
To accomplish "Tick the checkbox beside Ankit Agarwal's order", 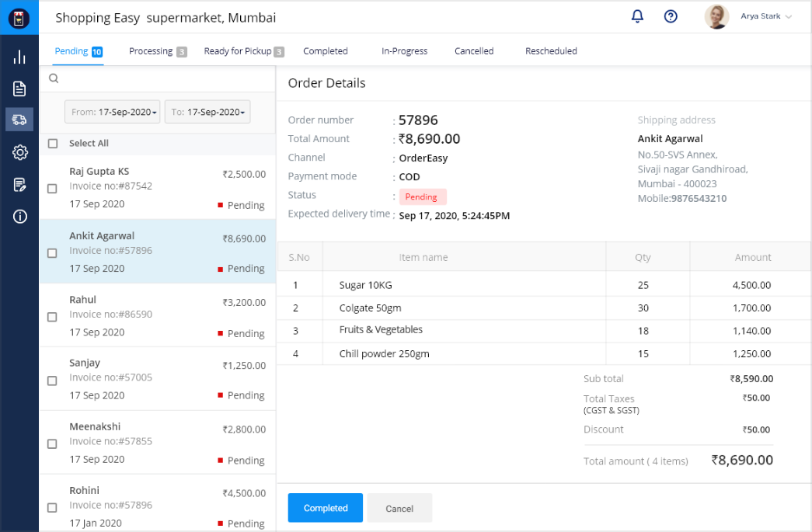I will point(52,252).
